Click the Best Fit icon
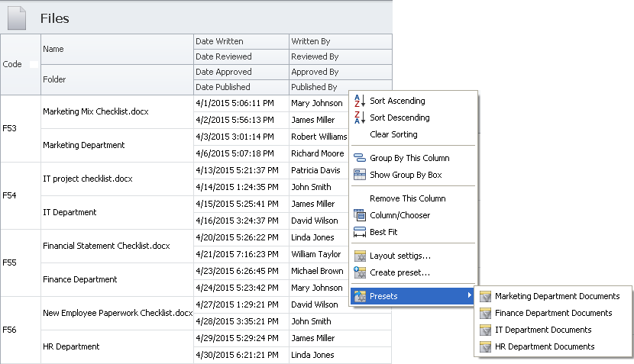Screen dimensions: 634x364 (x=360, y=232)
